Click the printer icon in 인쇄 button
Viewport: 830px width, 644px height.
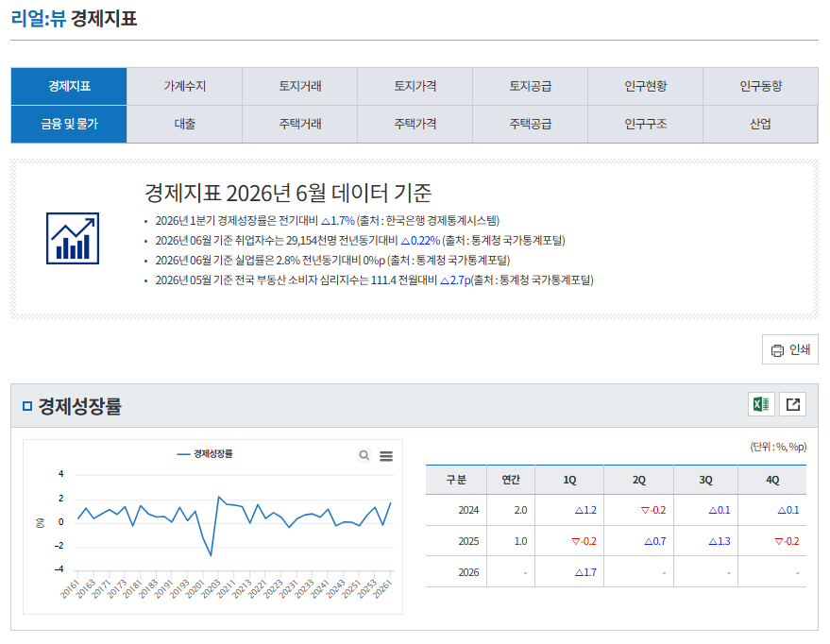pos(777,350)
